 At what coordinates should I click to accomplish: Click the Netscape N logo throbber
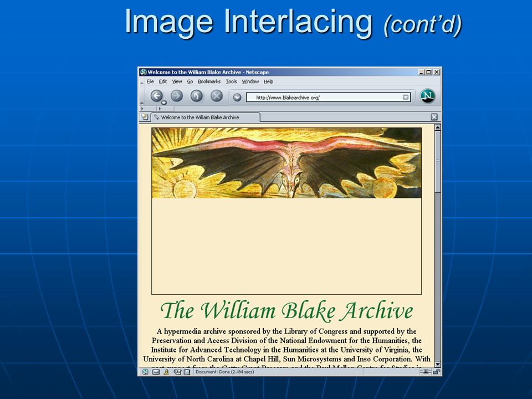[x=427, y=96]
